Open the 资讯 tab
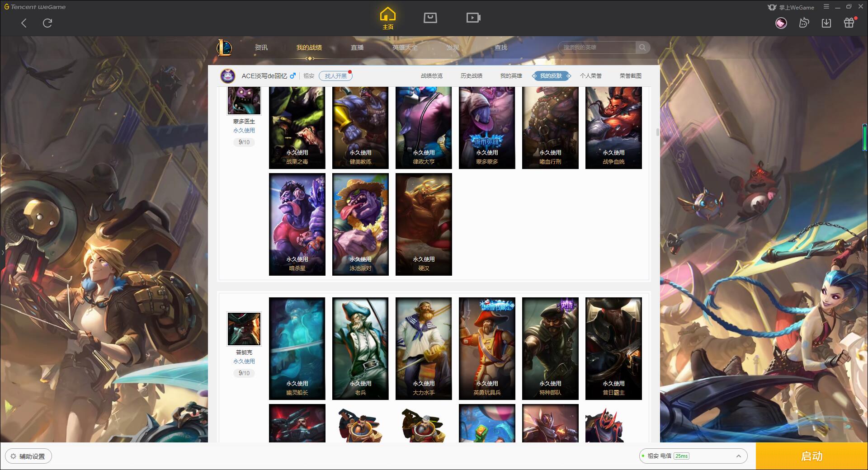 (x=261, y=47)
